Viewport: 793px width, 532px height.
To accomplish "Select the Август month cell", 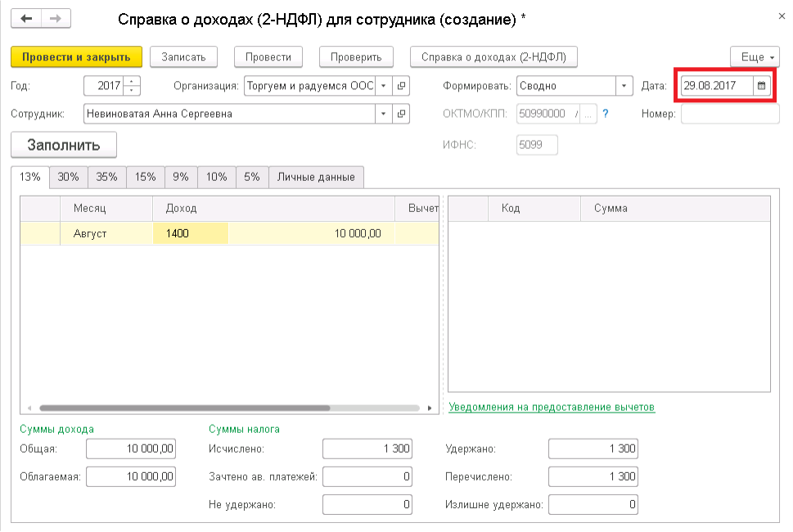I will [x=106, y=233].
